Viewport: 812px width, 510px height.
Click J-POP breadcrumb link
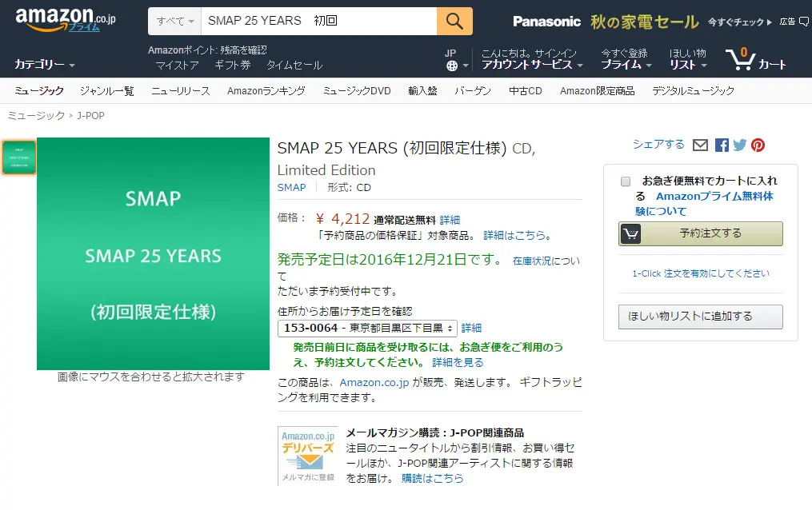click(x=90, y=115)
